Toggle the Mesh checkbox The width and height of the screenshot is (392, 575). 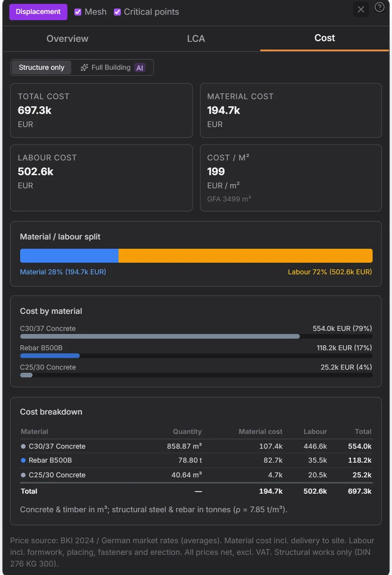coord(78,12)
